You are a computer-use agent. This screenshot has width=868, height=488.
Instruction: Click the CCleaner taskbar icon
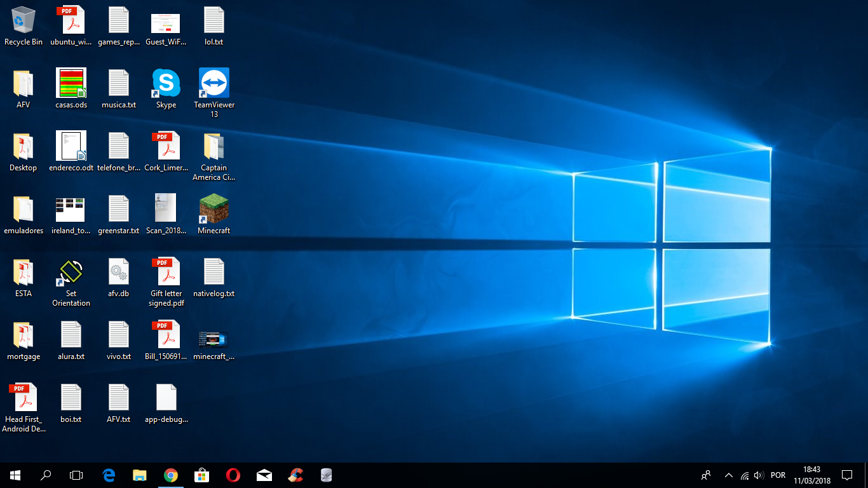pos(295,475)
